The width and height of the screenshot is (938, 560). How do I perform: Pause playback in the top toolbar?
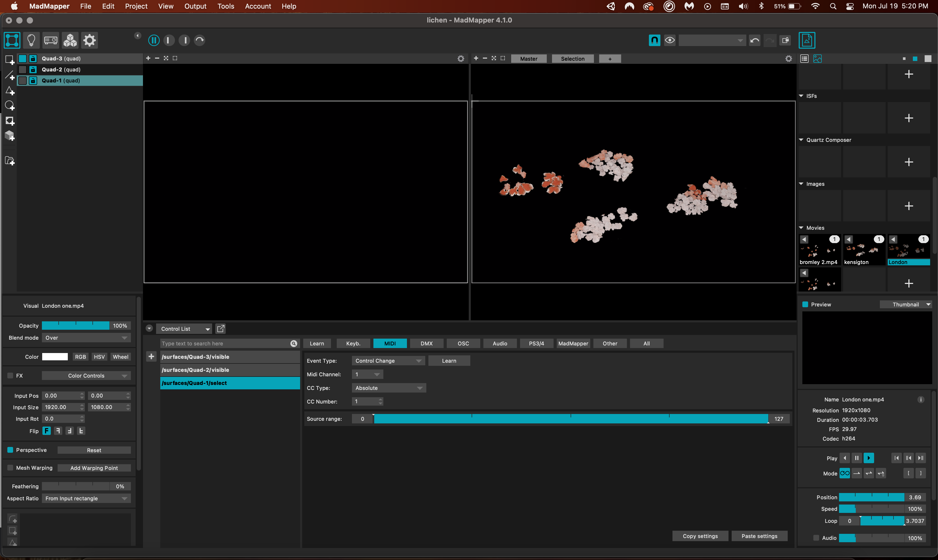[154, 40]
